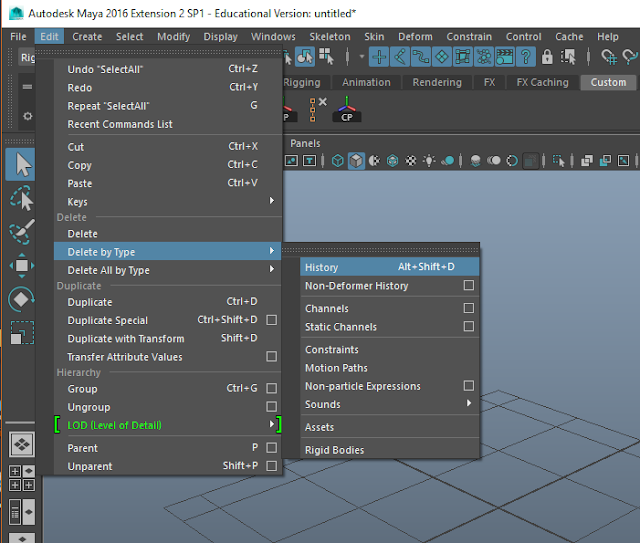Choose Rigid Bodies in the submenu
The image size is (640, 543).
390,450
